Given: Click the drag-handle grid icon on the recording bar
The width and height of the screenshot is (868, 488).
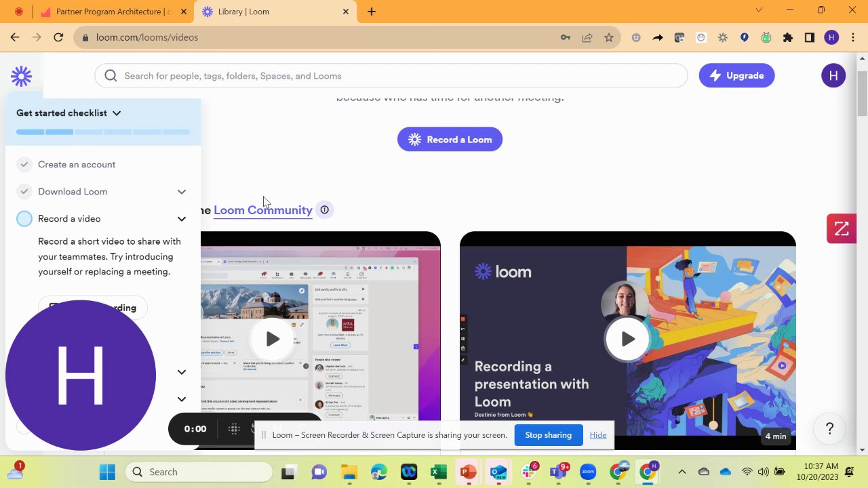Looking at the screenshot, I should (x=234, y=428).
